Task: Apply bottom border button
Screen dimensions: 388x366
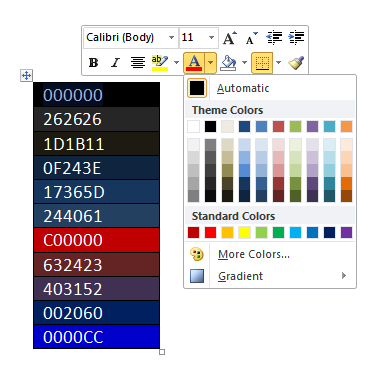Action: pyautogui.click(x=262, y=62)
